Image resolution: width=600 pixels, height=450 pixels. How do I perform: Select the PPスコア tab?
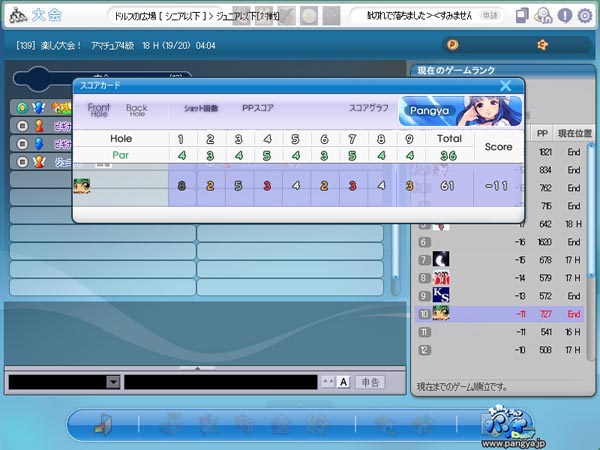tap(258, 108)
